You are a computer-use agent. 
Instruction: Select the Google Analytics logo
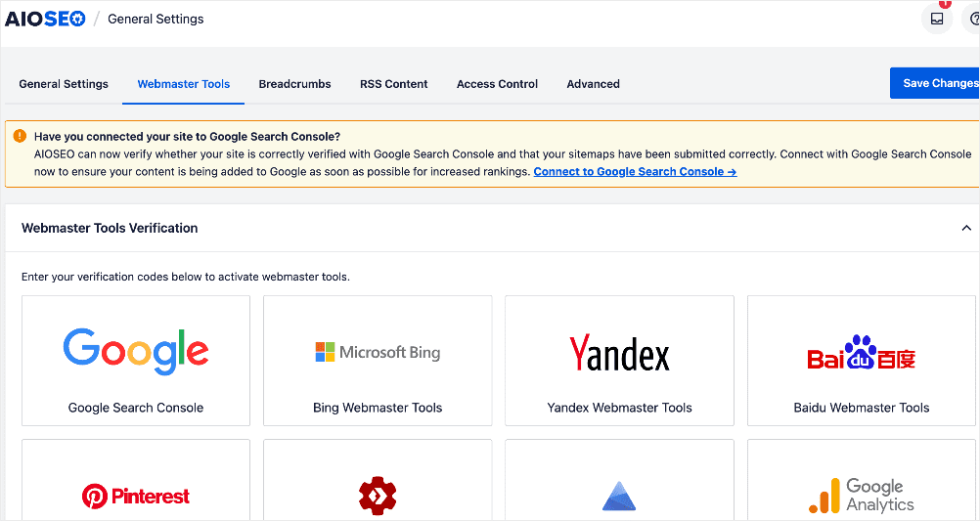(x=862, y=496)
